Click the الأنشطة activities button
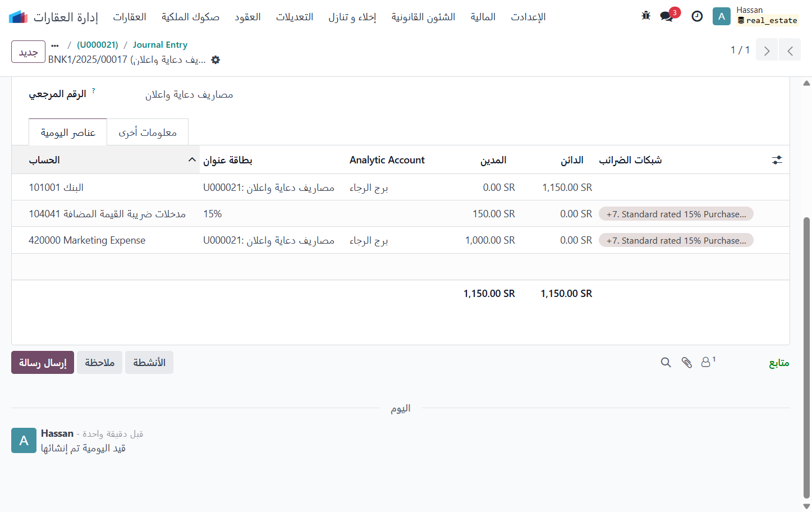812x512 pixels. point(149,363)
